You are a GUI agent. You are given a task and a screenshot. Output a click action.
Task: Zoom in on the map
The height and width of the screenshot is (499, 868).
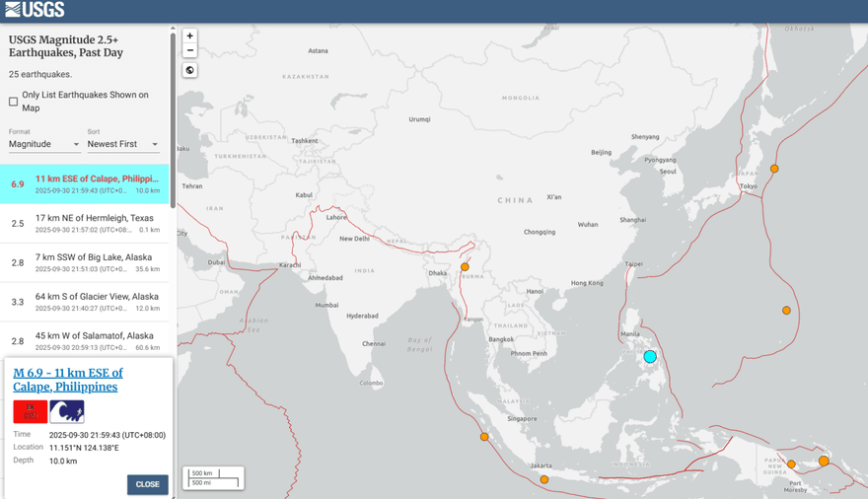[x=189, y=36]
